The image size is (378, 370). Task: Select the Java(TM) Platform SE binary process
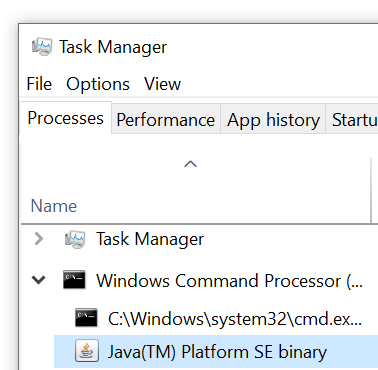216,352
